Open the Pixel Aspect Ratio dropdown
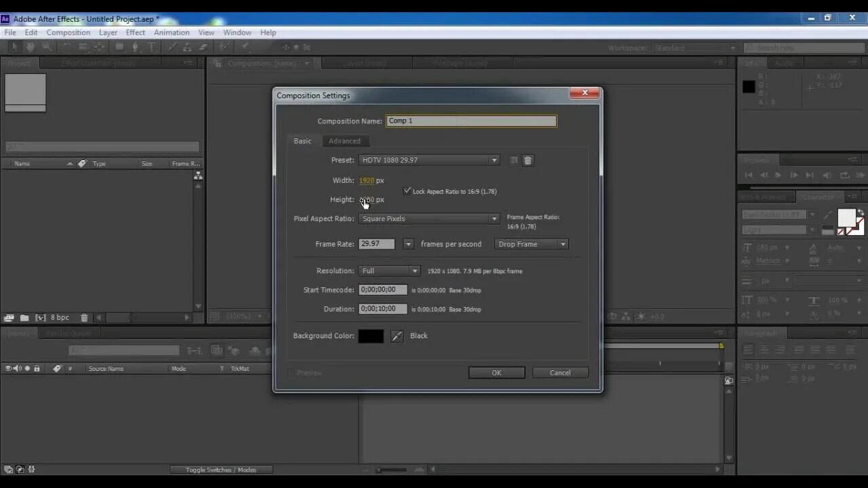The image size is (868, 488). point(429,219)
